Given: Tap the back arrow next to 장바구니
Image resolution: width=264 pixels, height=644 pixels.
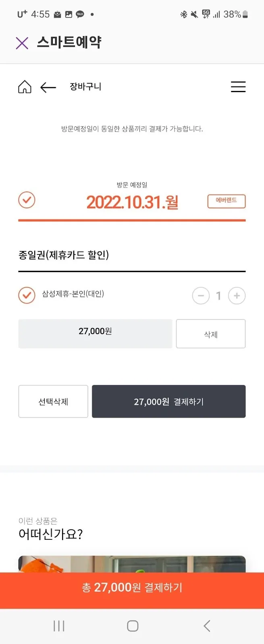Looking at the screenshot, I should click(x=48, y=87).
